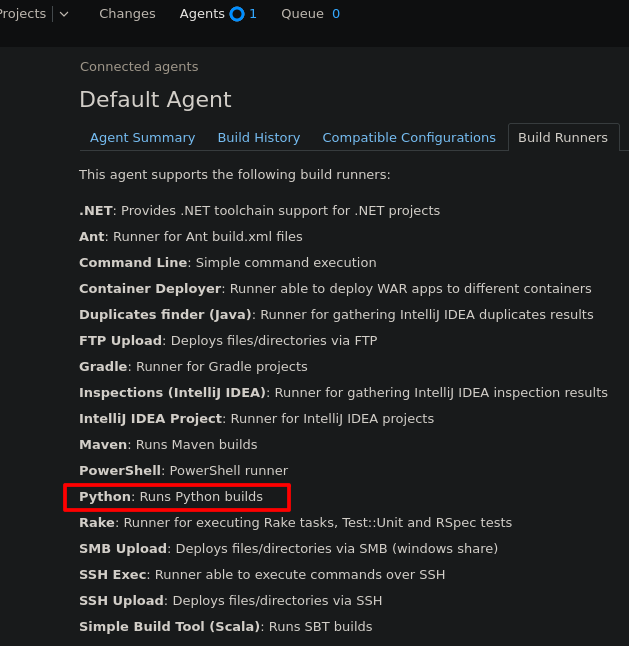The height and width of the screenshot is (646, 629).
Task: Click the Queue count 0
Action: (336, 14)
